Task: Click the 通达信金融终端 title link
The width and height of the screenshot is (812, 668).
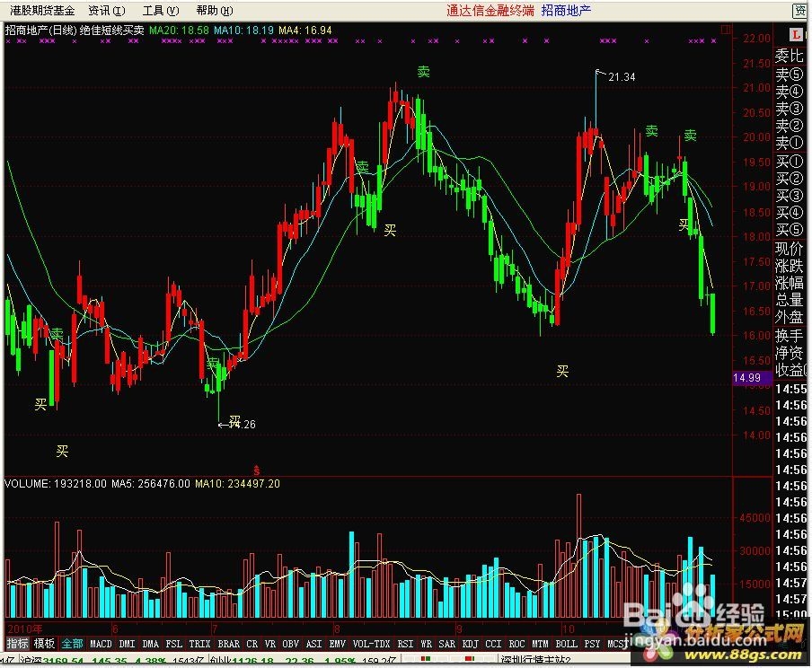Action: [488, 11]
